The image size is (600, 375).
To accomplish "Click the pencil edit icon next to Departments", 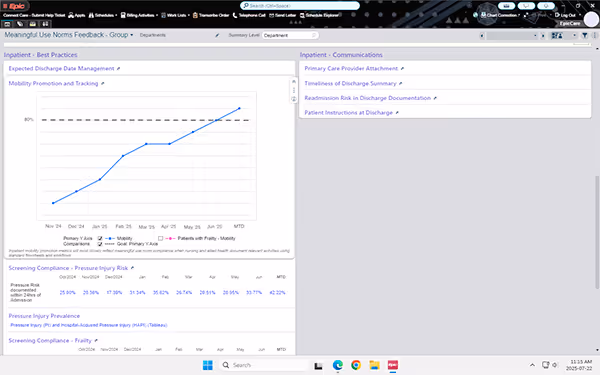I will click(x=217, y=35).
